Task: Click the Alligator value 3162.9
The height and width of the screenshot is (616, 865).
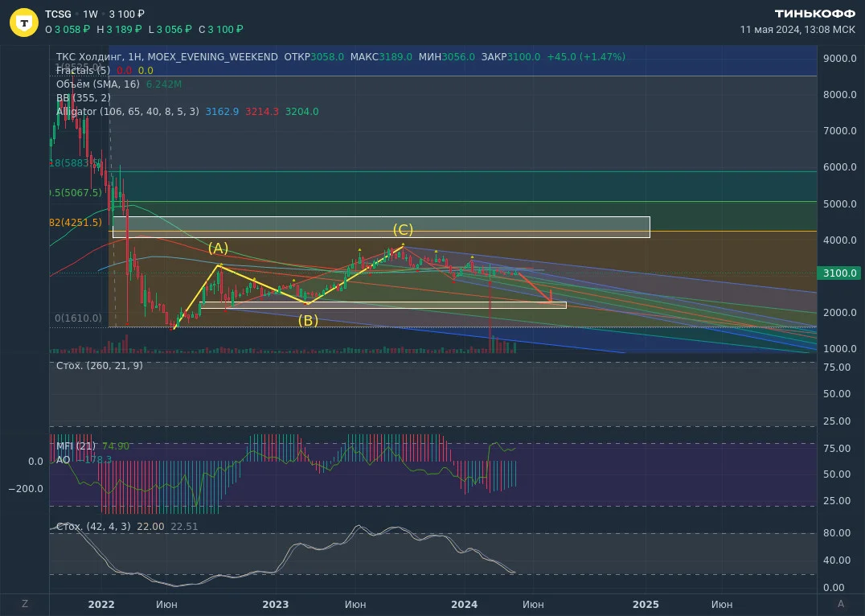Action: (223, 112)
